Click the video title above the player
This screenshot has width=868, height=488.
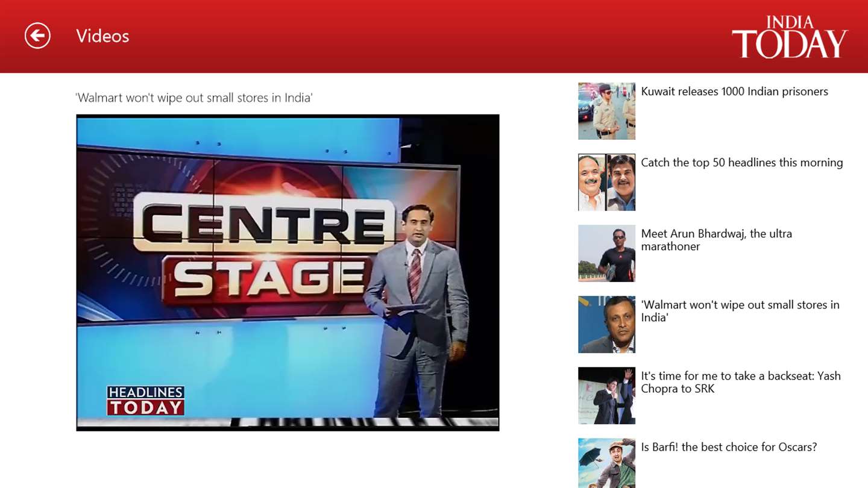194,98
